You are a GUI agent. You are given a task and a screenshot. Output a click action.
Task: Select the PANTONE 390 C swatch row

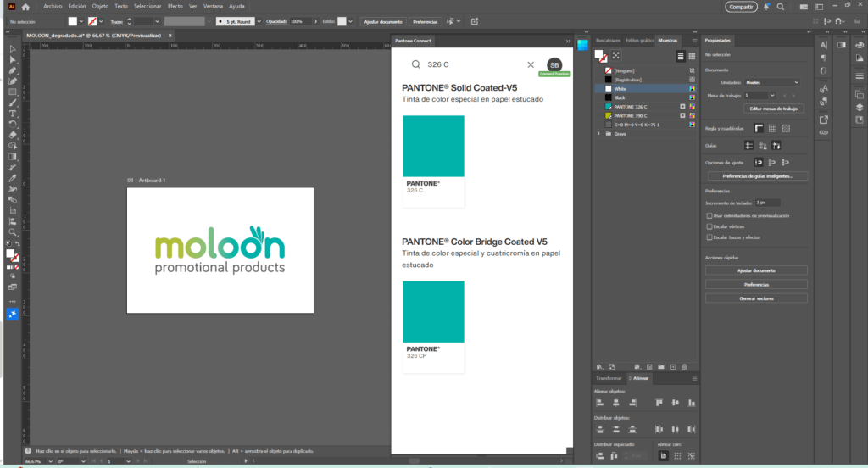click(645, 116)
